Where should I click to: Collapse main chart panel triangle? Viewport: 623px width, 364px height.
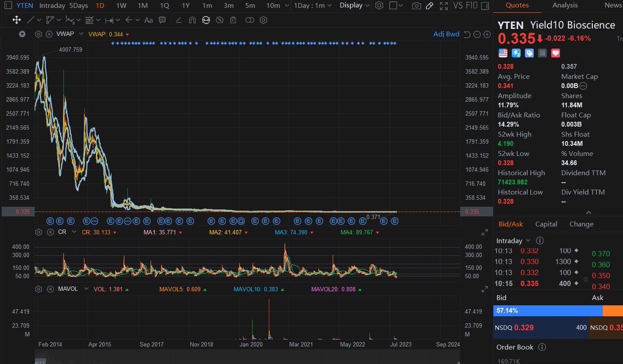coord(22,34)
